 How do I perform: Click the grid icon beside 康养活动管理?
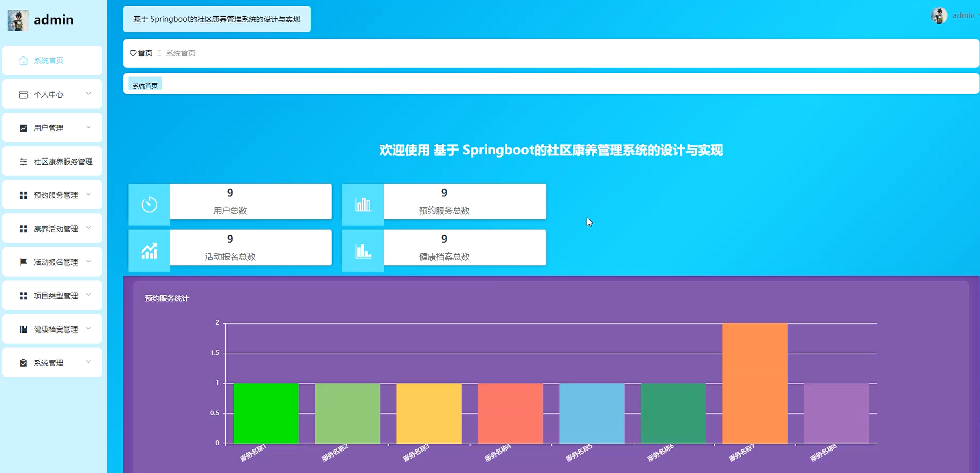tap(23, 228)
